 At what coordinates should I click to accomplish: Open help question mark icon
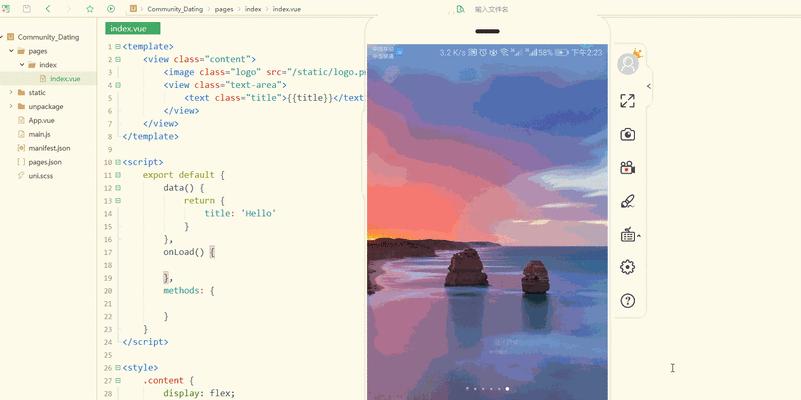click(627, 300)
